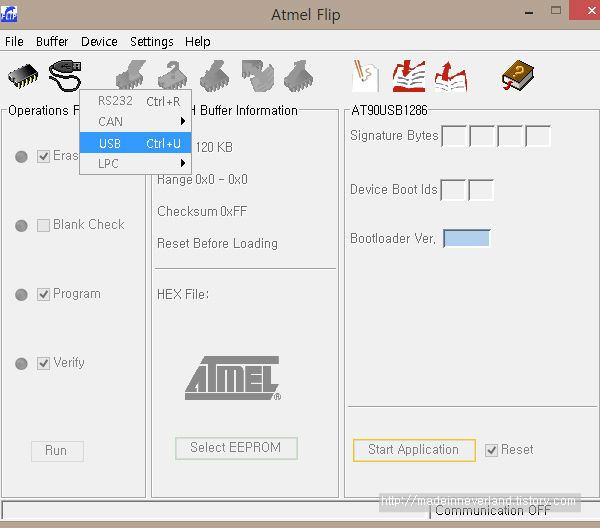Open the Edit Buffer notepad icon
The height and width of the screenshot is (528, 600).
(x=365, y=75)
